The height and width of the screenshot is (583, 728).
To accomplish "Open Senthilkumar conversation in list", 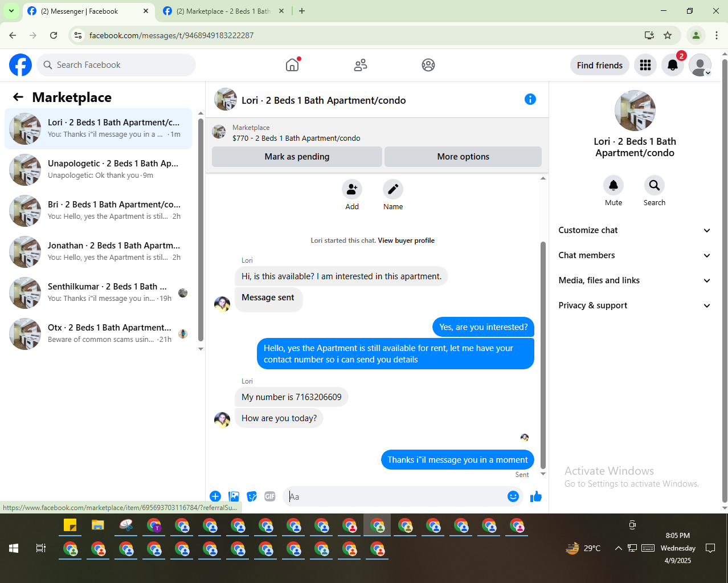I will pos(98,293).
